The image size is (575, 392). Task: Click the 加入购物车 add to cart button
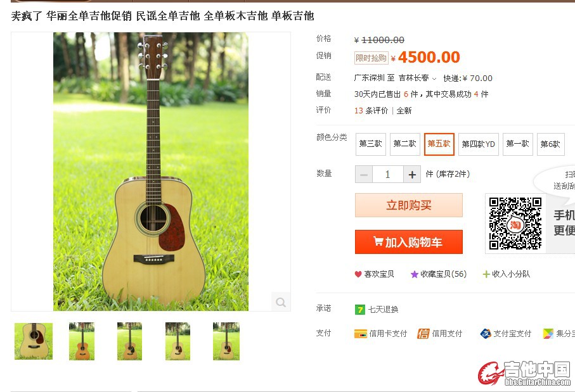click(408, 242)
